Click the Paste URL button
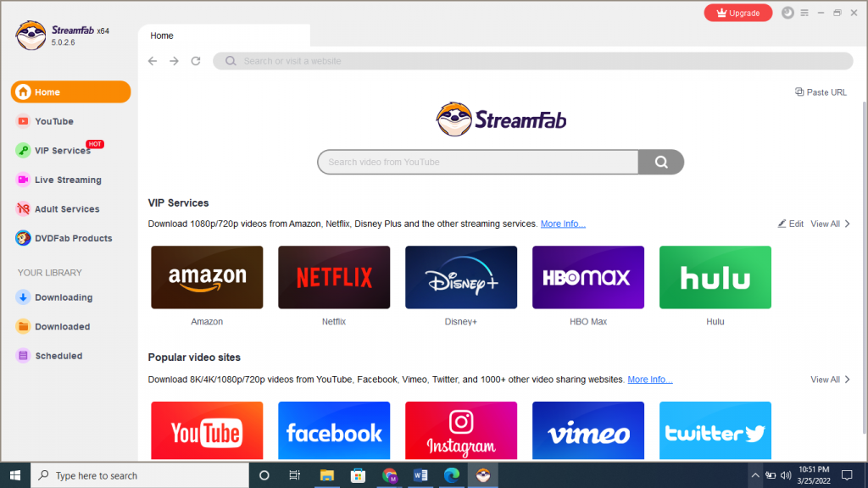Image resolution: width=868 pixels, height=488 pixels. click(821, 92)
